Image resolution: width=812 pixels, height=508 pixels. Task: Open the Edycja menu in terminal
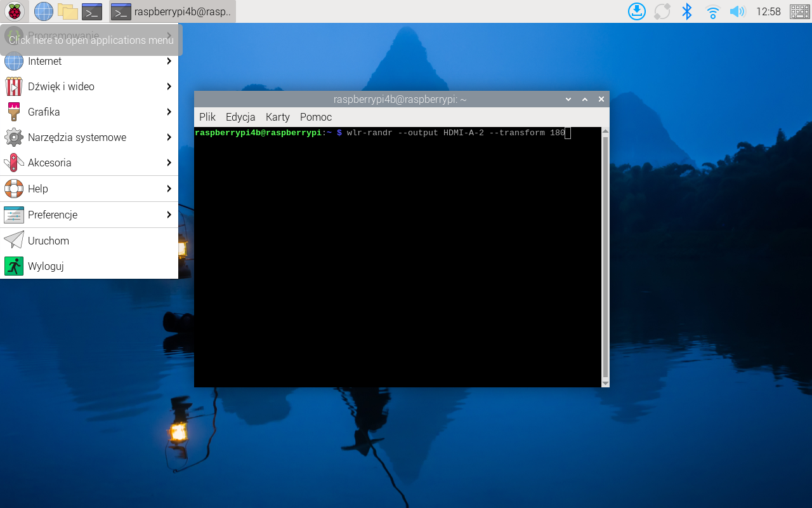(x=240, y=117)
